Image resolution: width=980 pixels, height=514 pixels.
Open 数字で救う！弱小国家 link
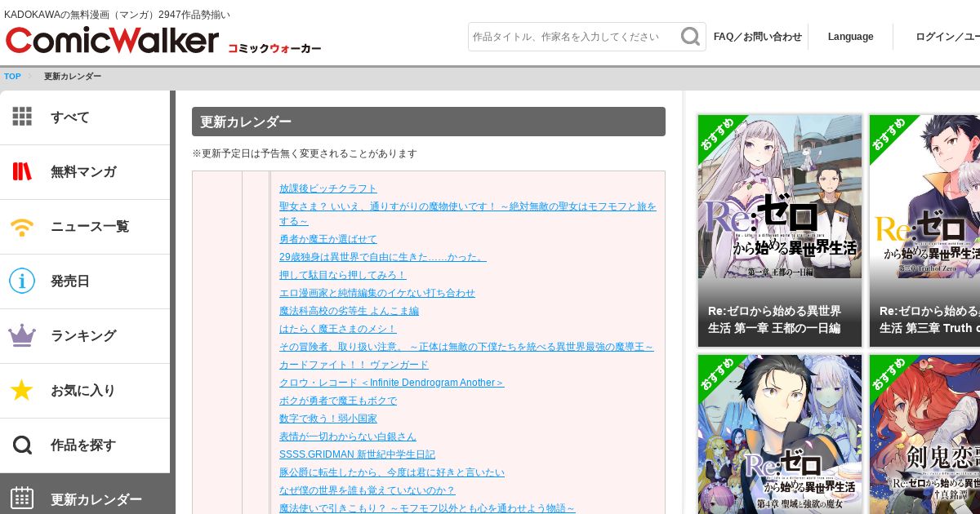[x=328, y=419]
